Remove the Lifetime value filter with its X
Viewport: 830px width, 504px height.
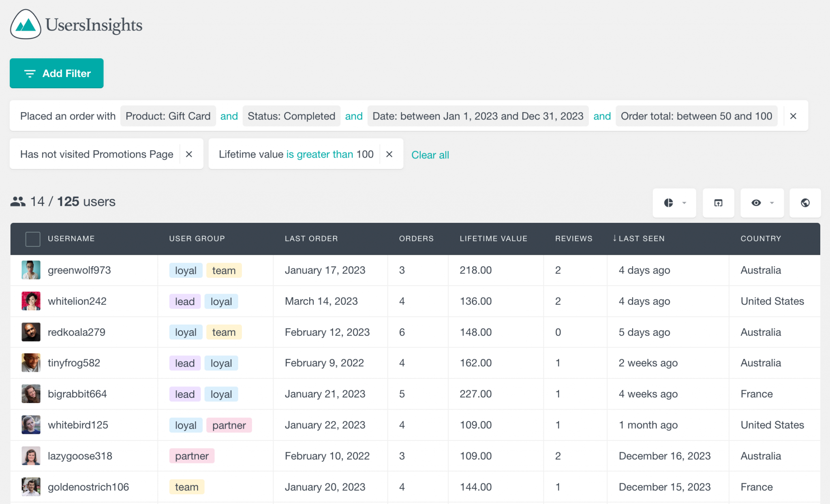click(389, 154)
